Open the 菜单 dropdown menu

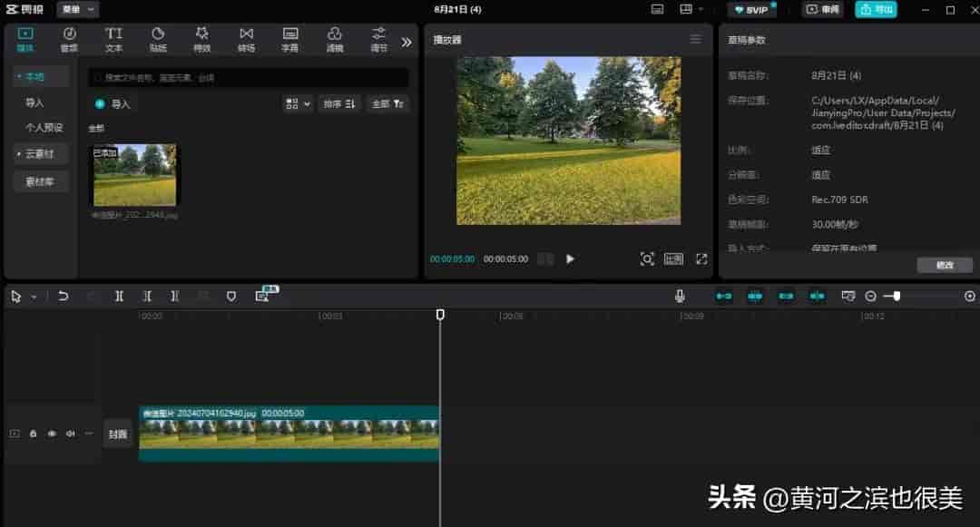pyautogui.click(x=77, y=9)
